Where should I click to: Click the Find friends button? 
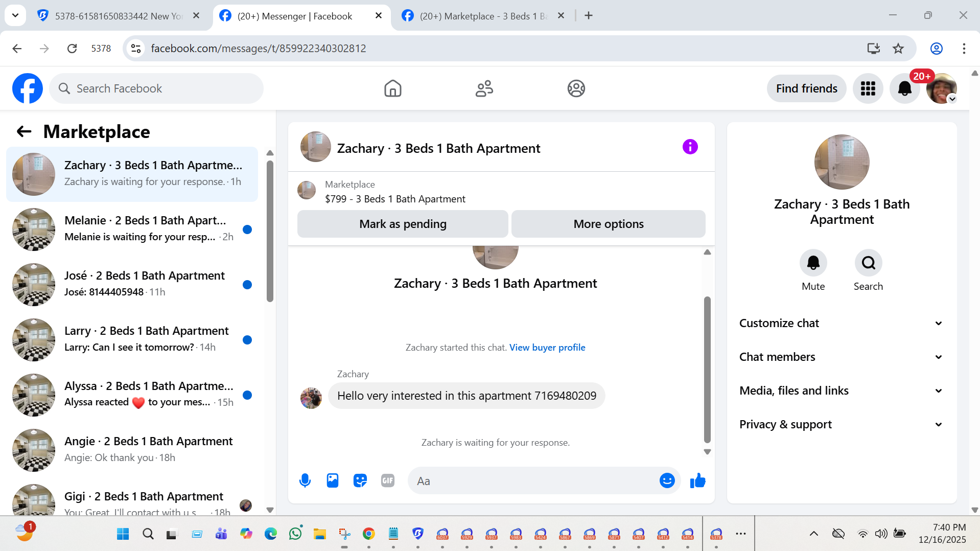tap(806, 88)
